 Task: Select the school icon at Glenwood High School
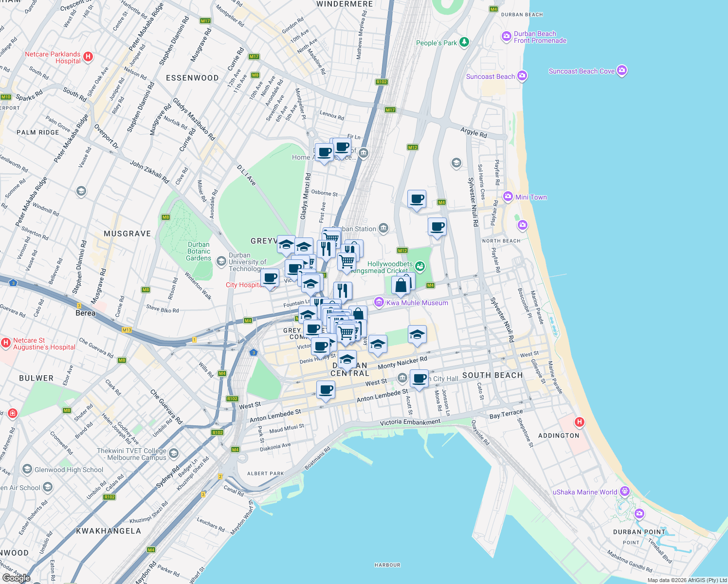pos(27,470)
